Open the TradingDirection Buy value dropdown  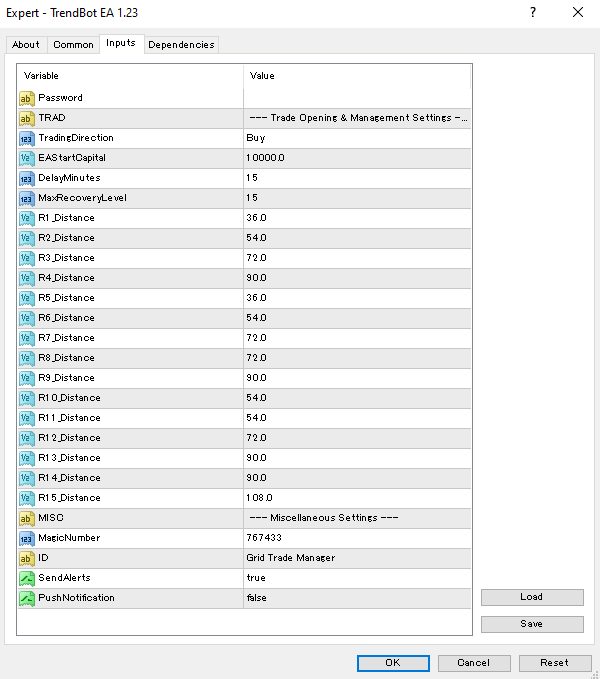pos(357,138)
